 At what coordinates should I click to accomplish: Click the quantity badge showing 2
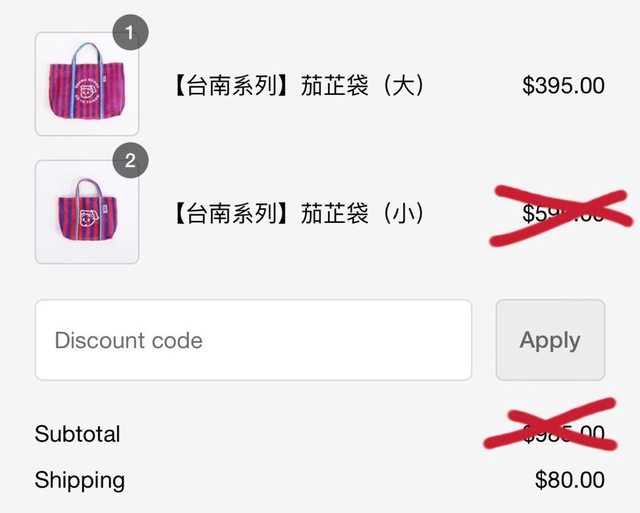click(130, 160)
